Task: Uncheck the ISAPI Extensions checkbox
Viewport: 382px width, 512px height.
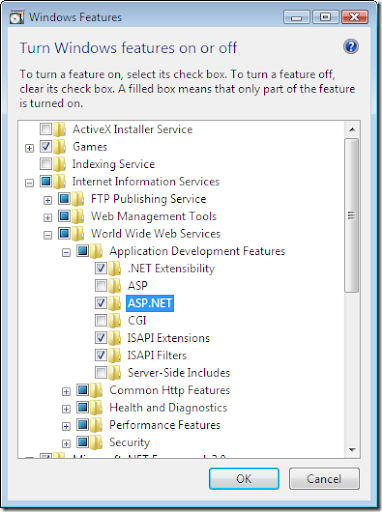Action: coord(101,337)
